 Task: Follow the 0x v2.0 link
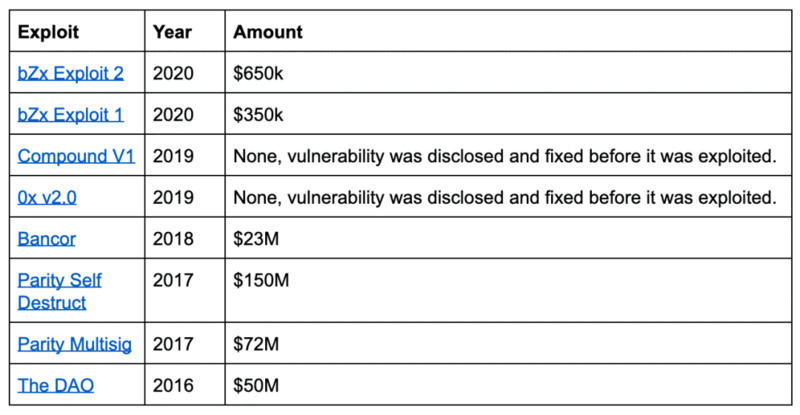tap(48, 198)
